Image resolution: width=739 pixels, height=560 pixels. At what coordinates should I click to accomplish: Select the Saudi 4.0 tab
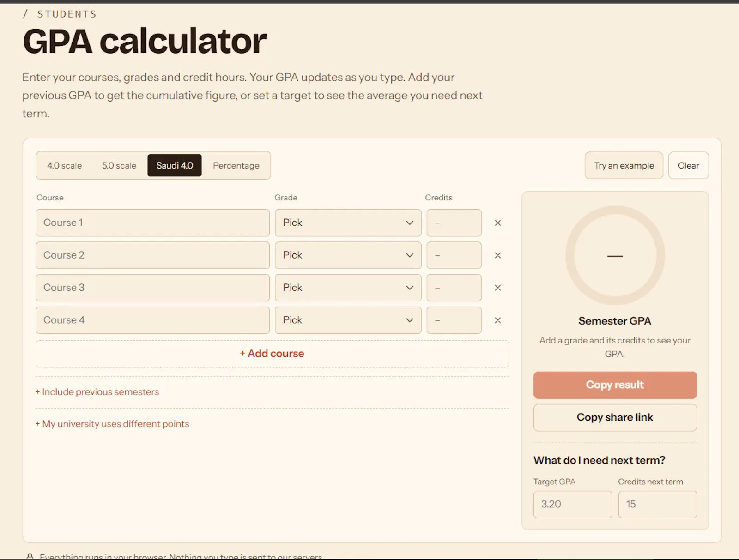175,165
